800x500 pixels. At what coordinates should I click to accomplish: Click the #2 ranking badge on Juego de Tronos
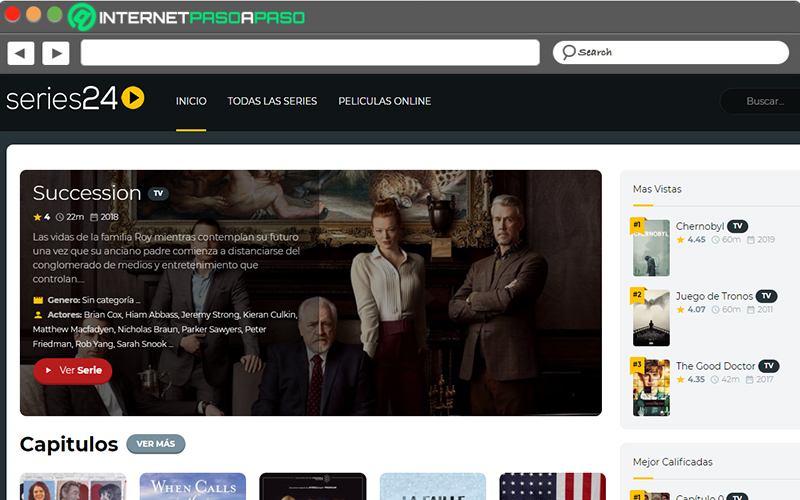coord(637,295)
